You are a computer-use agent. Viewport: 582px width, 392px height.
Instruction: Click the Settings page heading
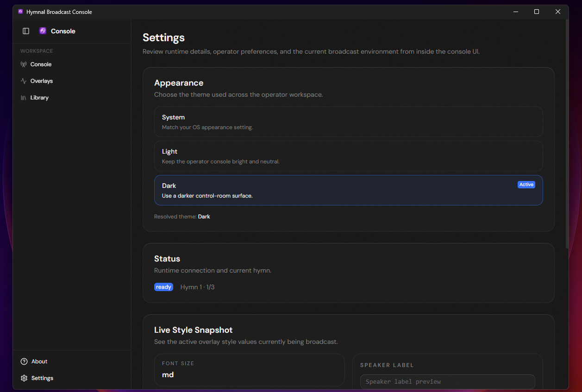tap(163, 37)
